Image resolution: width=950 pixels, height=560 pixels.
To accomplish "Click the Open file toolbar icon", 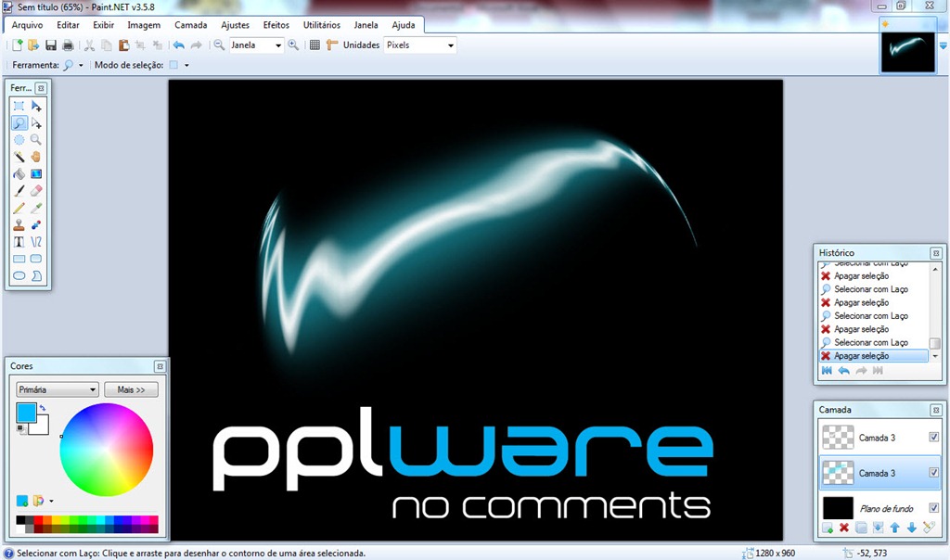I will 33,45.
